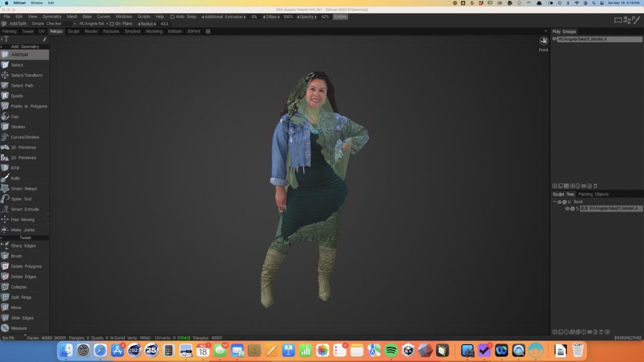This screenshot has width=644, height=362.
Task: Hide RCAngela-Take01_Model_4 poly group visibility
Action: click(x=554, y=39)
